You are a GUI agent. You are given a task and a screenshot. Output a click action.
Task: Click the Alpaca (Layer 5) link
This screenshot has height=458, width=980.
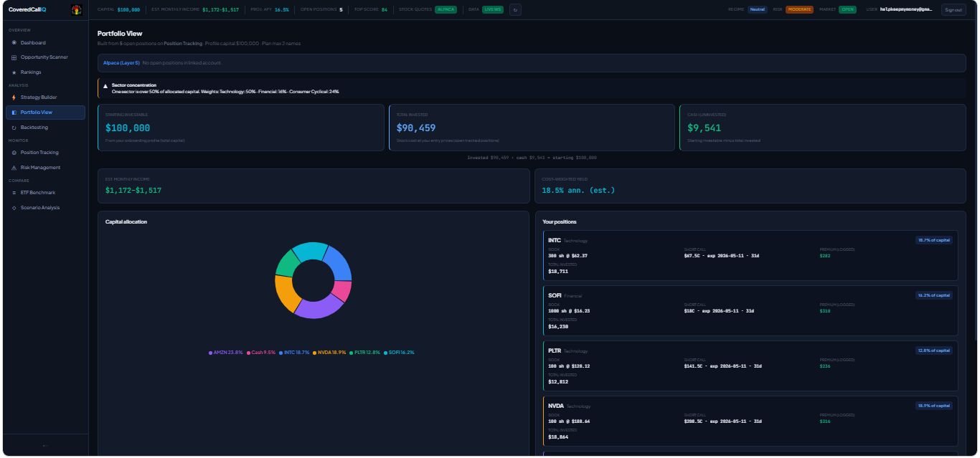(121, 63)
